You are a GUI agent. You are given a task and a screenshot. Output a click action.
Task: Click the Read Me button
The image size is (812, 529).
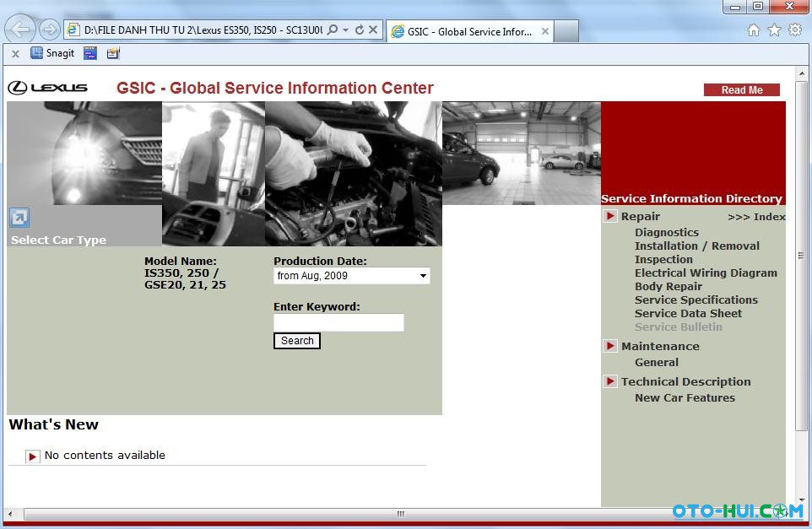742,90
